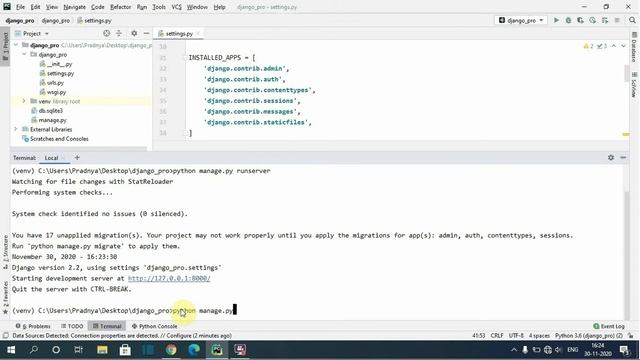Go to previous highlighted problem arrow
The height and width of the screenshot is (360, 640).
pos(613,46)
